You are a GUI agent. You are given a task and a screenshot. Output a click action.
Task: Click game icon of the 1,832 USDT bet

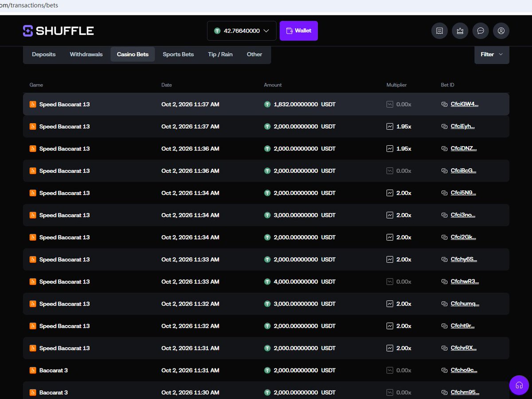tap(33, 105)
